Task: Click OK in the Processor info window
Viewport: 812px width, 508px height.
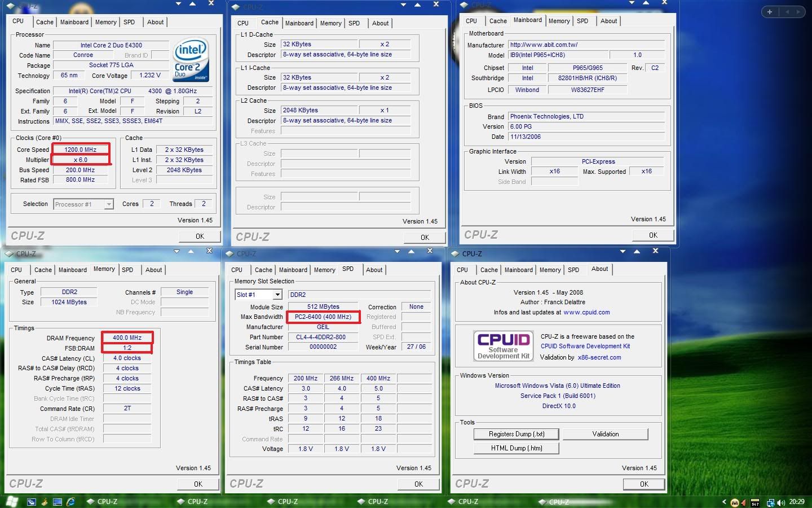Action: coord(200,237)
